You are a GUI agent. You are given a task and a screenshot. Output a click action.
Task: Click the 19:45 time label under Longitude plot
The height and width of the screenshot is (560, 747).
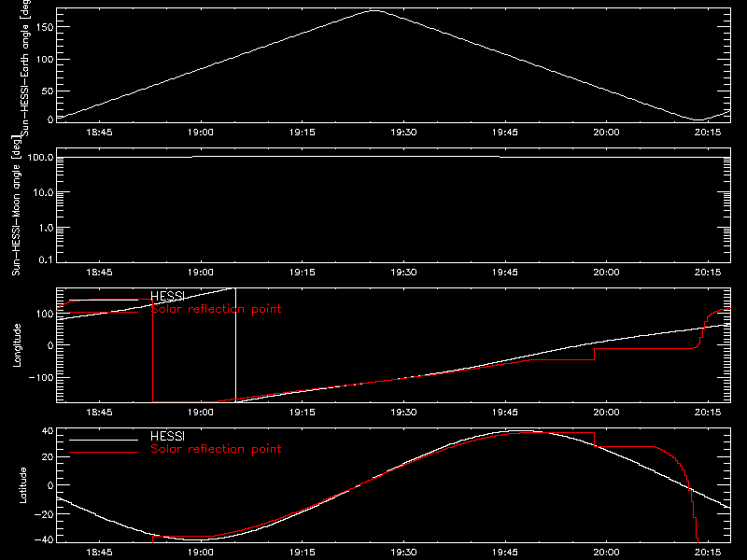[x=505, y=413]
